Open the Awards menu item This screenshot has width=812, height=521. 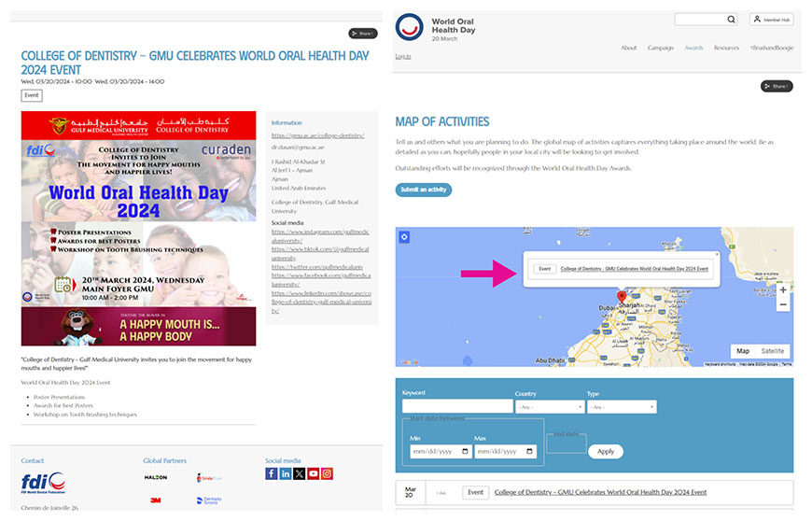693,48
